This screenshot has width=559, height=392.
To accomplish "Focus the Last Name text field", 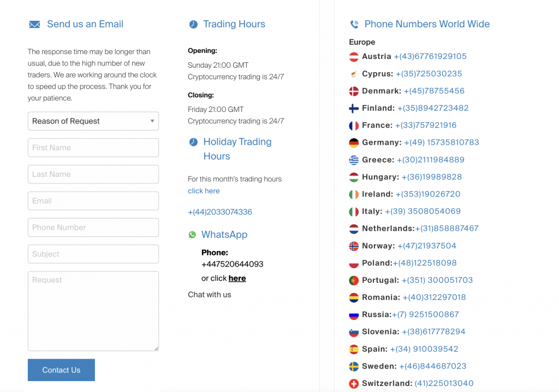I will pyautogui.click(x=93, y=174).
